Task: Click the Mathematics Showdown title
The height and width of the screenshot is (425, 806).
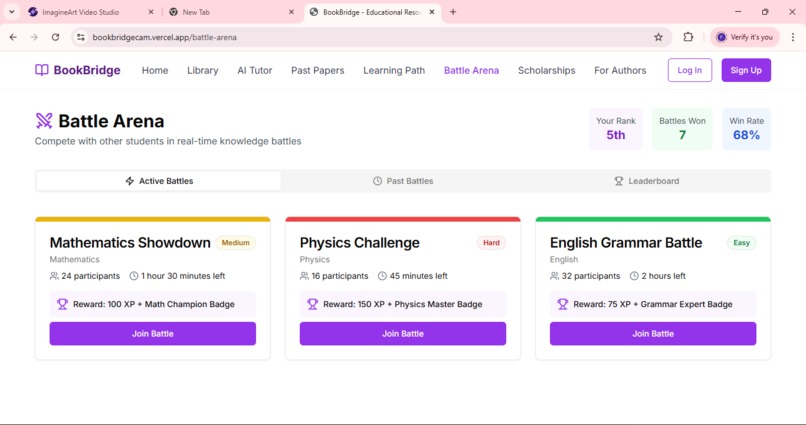Action: 130,243
